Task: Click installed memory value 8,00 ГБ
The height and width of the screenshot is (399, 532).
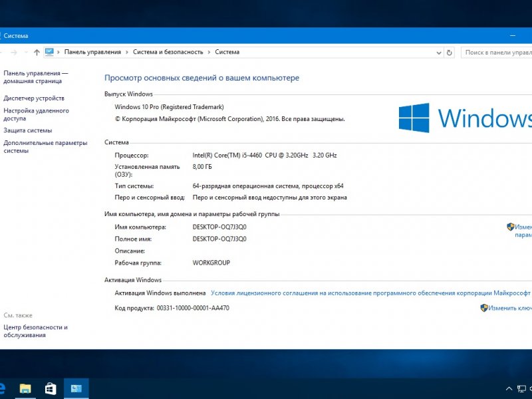Action: click(202, 167)
